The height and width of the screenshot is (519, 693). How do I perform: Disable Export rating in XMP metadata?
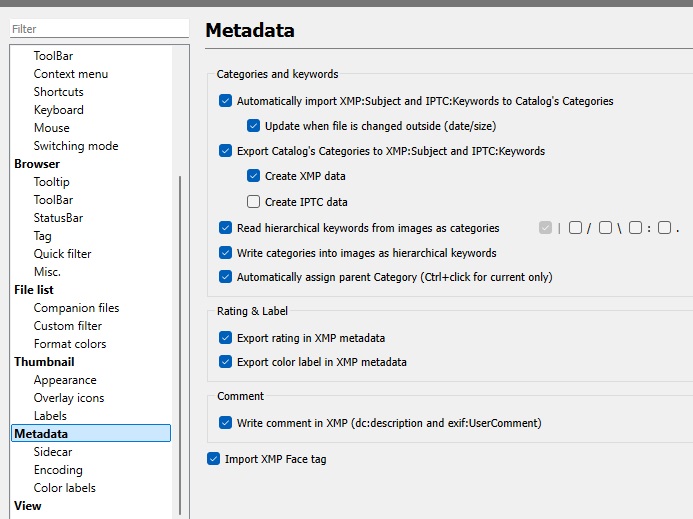225,338
